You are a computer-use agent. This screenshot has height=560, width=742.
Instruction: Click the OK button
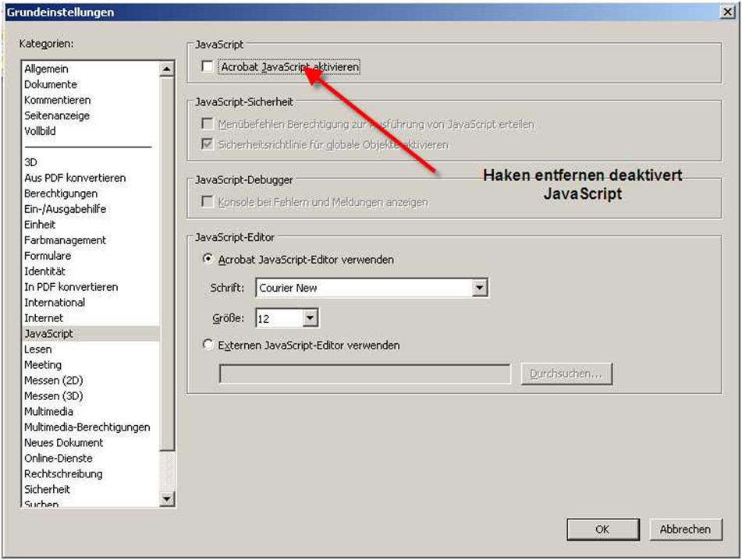[602, 529]
